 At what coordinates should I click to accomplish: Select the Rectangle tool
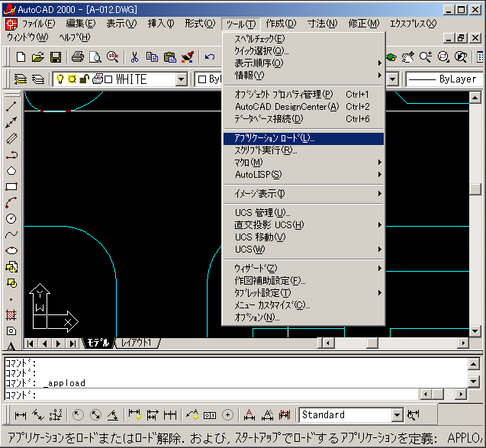(x=11, y=187)
